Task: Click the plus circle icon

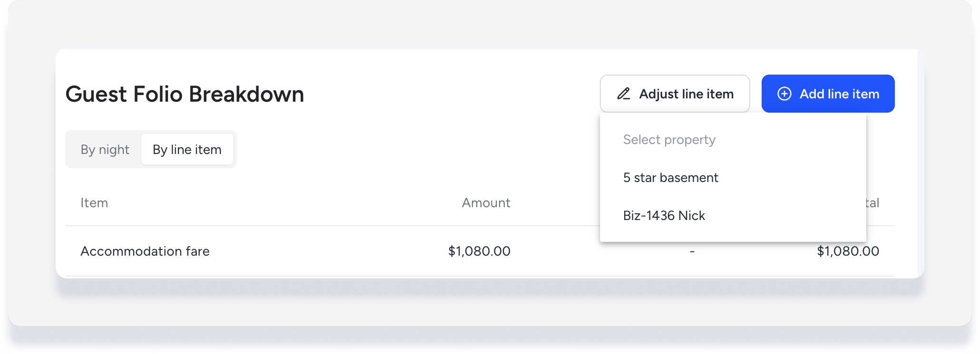Action: [784, 94]
